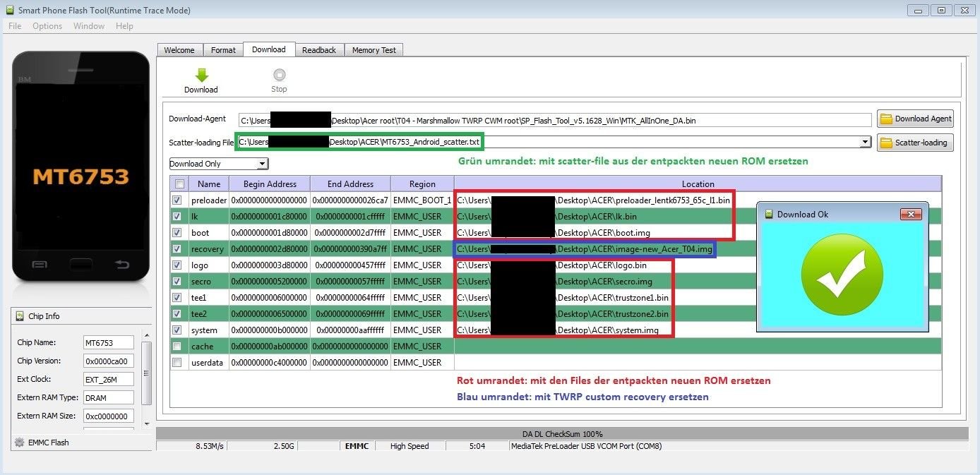Click the Download Agent browse button

(916, 119)
